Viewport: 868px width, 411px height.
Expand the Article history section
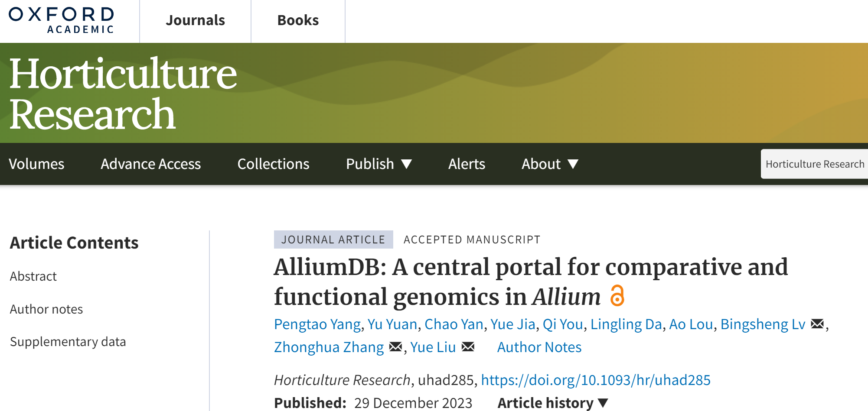click(552, 403)
